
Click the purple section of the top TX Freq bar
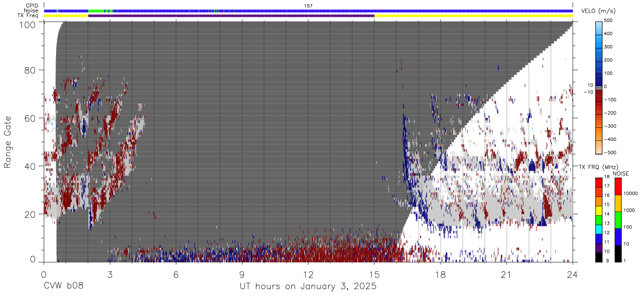point(231,16)
